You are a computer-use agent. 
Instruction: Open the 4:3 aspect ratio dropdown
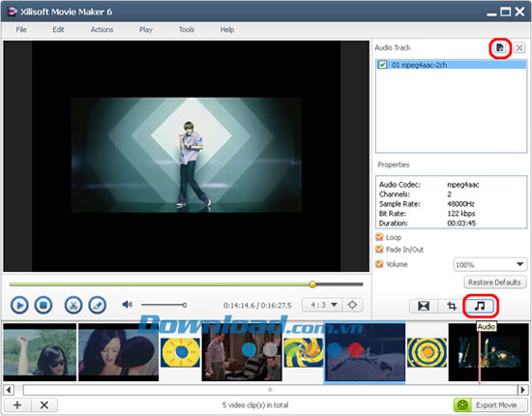[322, 305]
